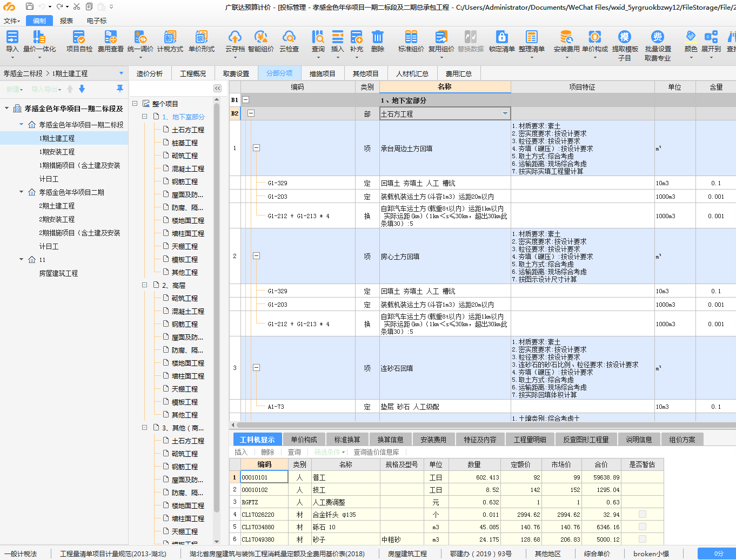Click 插入 in material panel
Screen dimensions: 736x560
click(241, 452)
